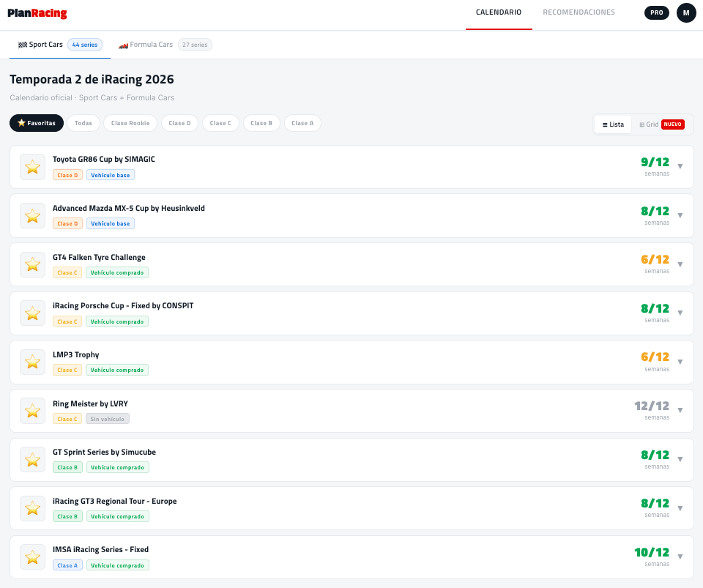Viewport: 703px width, 588px height.
Task: Switch to Lista view
Action: pyautogui.click(x=613, y=124)
